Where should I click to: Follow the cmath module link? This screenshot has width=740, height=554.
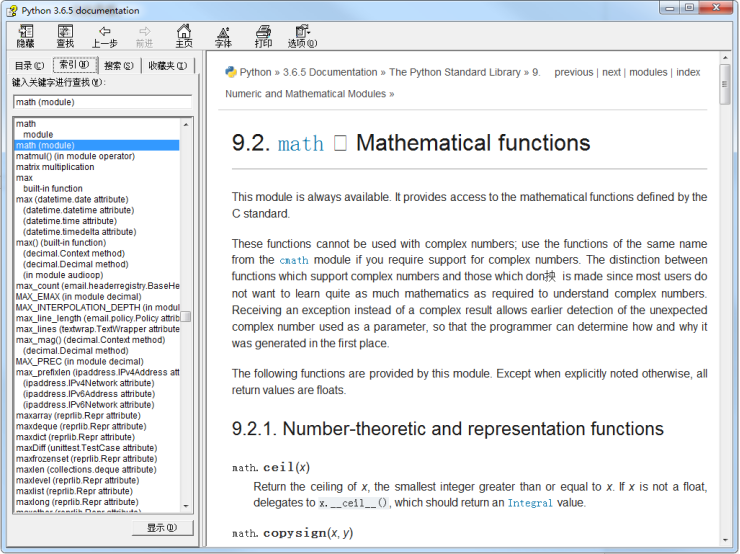click(294, 260)
